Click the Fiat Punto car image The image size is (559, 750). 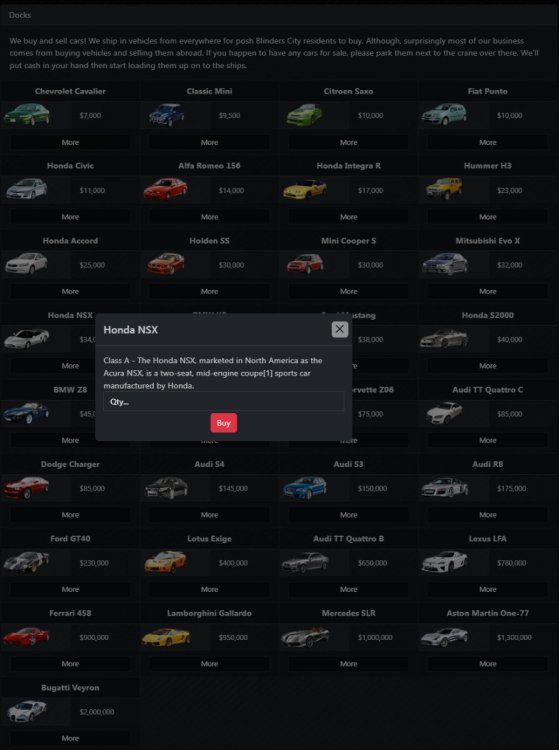pyautogui.click(x=444, y=115)
